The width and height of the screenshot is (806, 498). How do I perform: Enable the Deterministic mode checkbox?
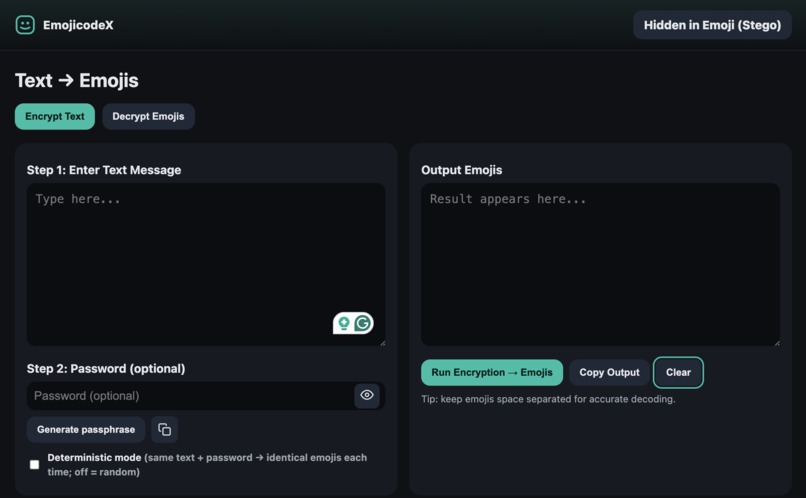click(34, 465)
